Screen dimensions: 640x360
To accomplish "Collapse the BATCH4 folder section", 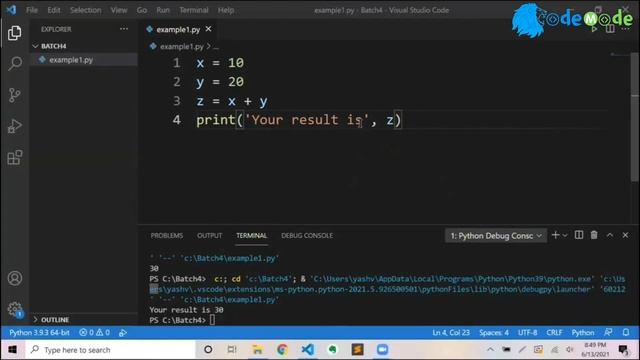I will (35, 46).
